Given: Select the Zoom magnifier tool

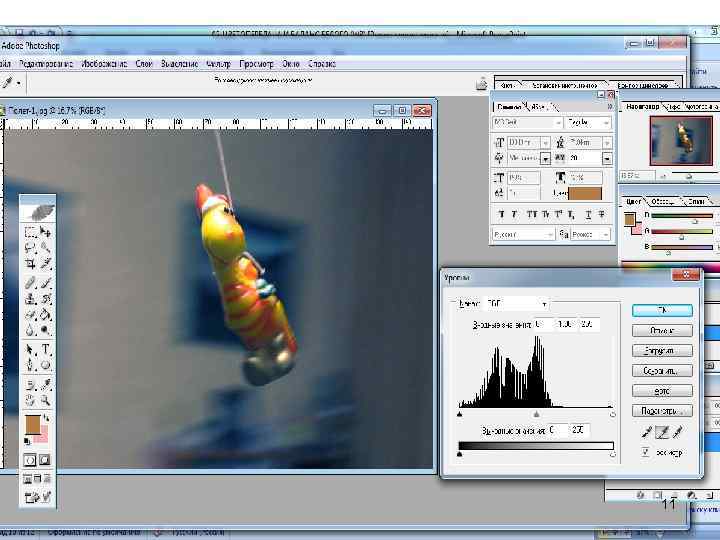Looking at the screenshot, I should (45, 400).
